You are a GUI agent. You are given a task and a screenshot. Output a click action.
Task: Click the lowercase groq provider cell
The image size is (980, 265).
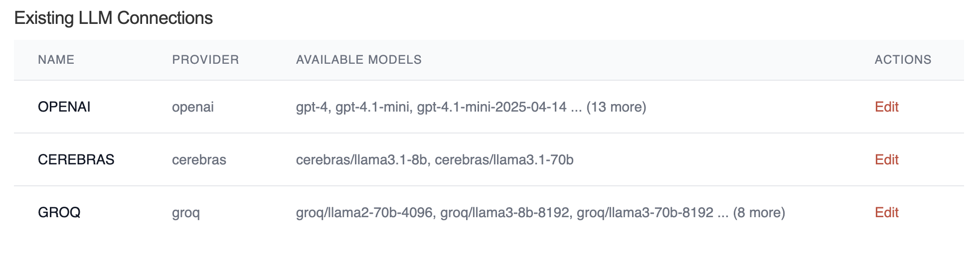(185, 213)
